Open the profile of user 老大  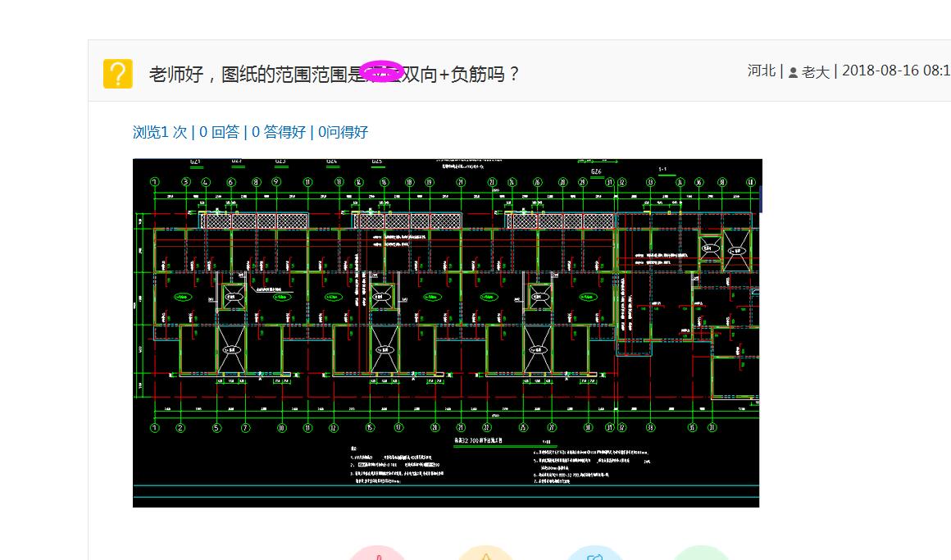pyautogui.click(x=815, y=72)
